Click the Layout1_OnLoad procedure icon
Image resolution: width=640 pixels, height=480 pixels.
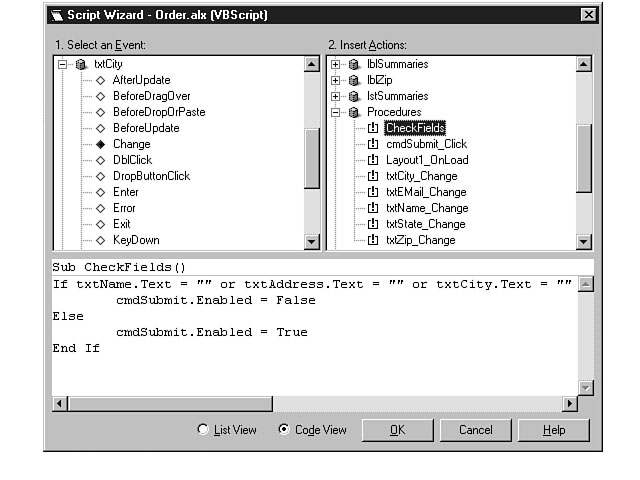click(373, 160)
